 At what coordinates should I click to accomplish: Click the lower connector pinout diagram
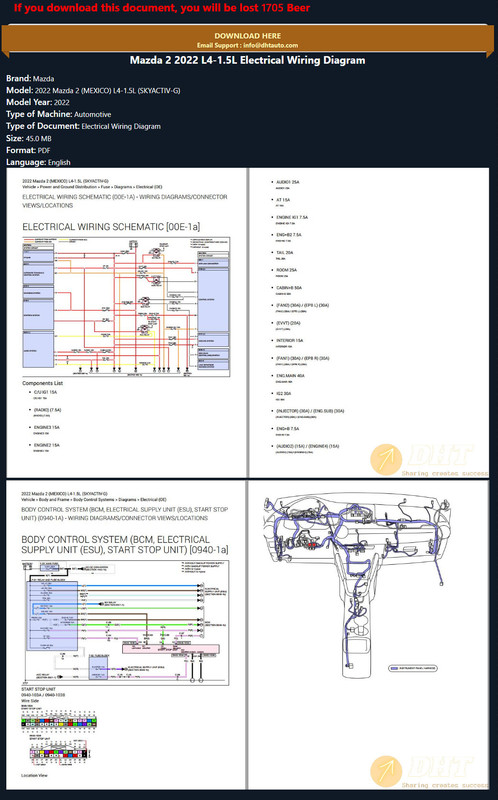58,753
